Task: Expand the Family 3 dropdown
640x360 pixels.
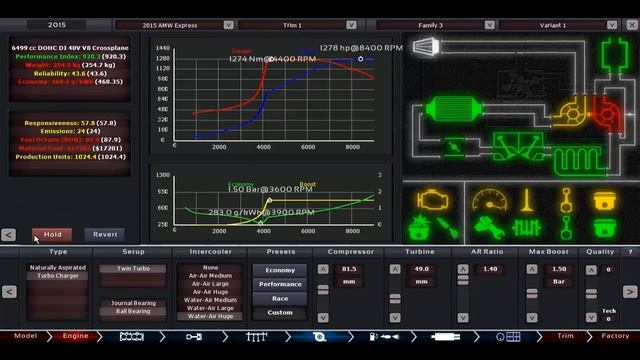Action: coord(489,25)
